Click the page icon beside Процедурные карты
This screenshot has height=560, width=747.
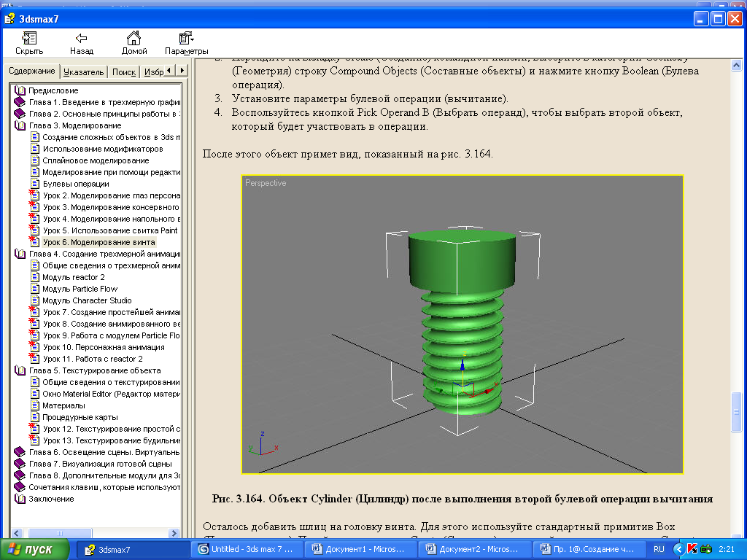tap(35, 417)
